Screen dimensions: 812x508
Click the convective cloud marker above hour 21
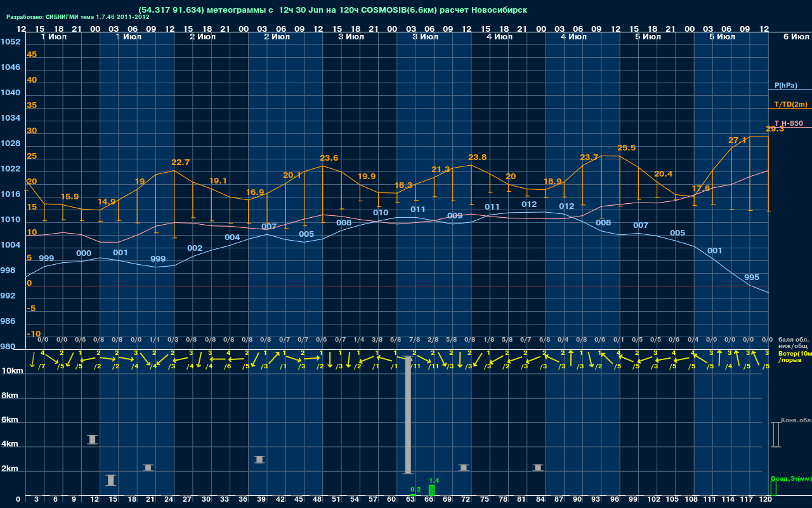pyautogui.click(x=148, y=467)
